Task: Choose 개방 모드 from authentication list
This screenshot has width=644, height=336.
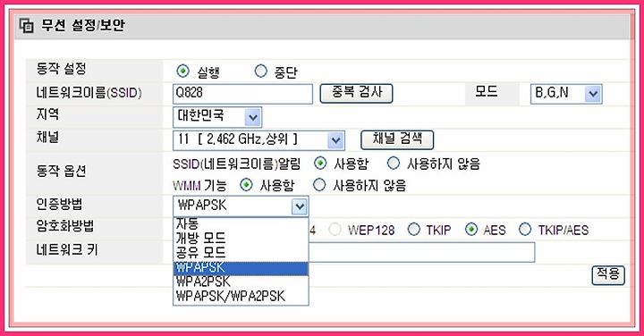Action: (x=241, y=239)
